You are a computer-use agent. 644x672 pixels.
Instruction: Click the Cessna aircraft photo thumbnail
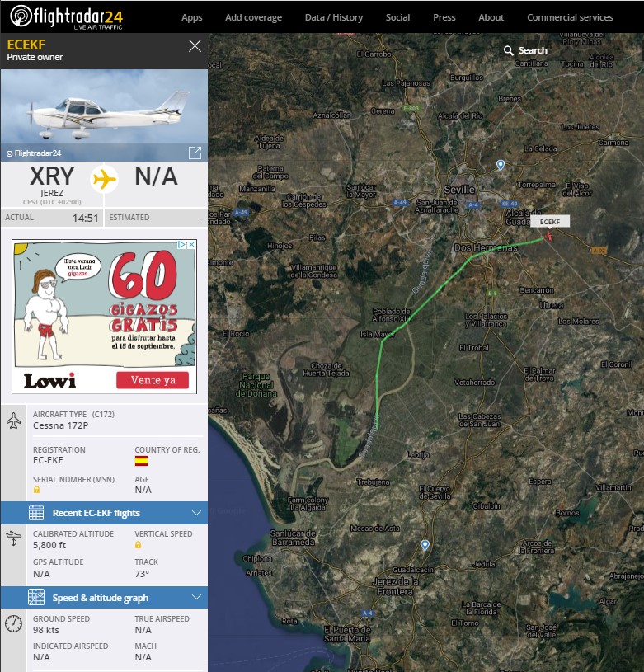[x=104, y=114]
